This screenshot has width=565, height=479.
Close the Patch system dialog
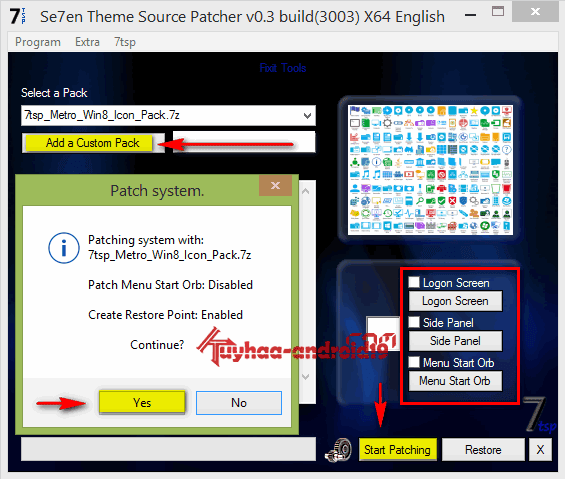point(275,185)
